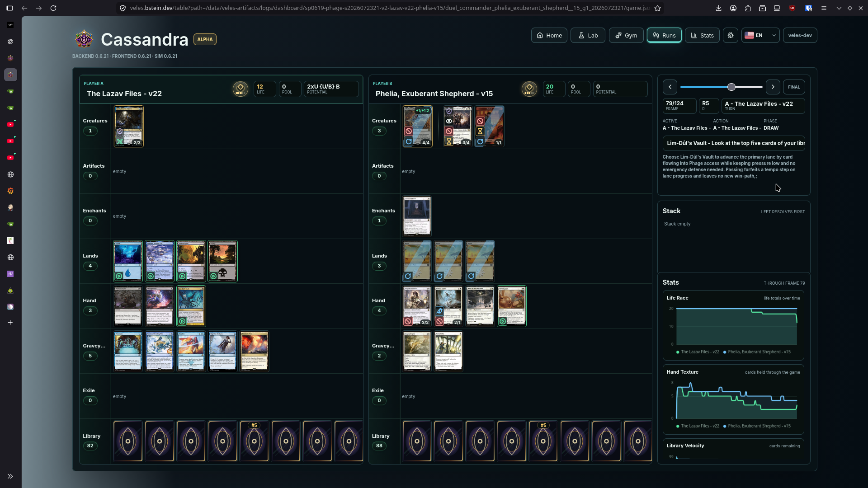Click Player A's priority emblem icon
This screenshot has width=868, height=488.
(241, 89)
